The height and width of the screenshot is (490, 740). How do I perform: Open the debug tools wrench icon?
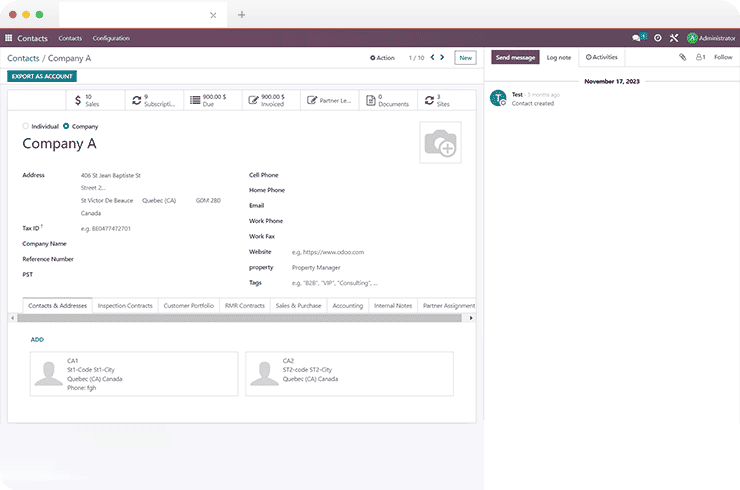coord(674,38)
